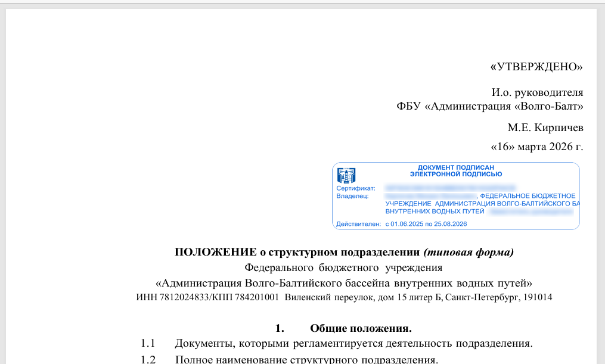Click the 'ЭЛЕКТРОННОЙ ПОДПИСЬЮ' stamp line
Image resolution: width=605 pixels, height=364 pixels.
[456, 174]
